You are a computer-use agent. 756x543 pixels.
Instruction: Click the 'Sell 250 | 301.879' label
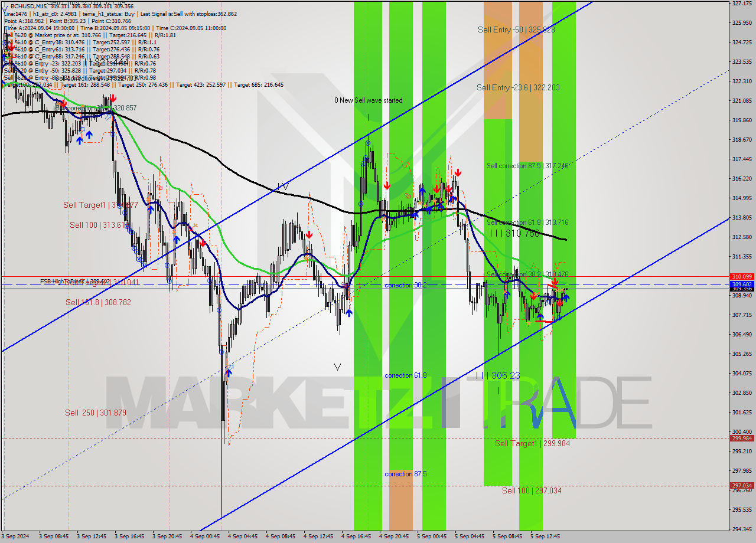point(96,413)
